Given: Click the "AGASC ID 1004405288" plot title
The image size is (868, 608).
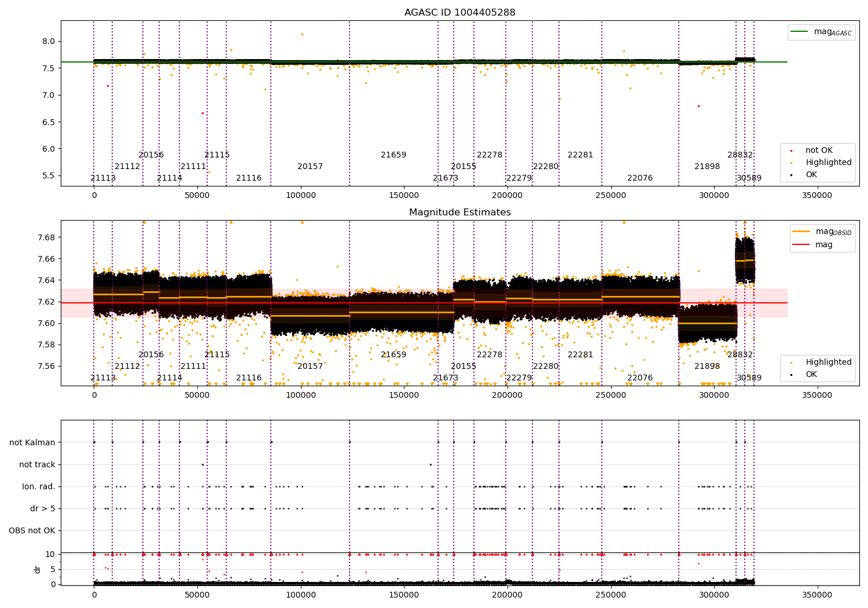Looking at the screenshot, I should 459,13.
